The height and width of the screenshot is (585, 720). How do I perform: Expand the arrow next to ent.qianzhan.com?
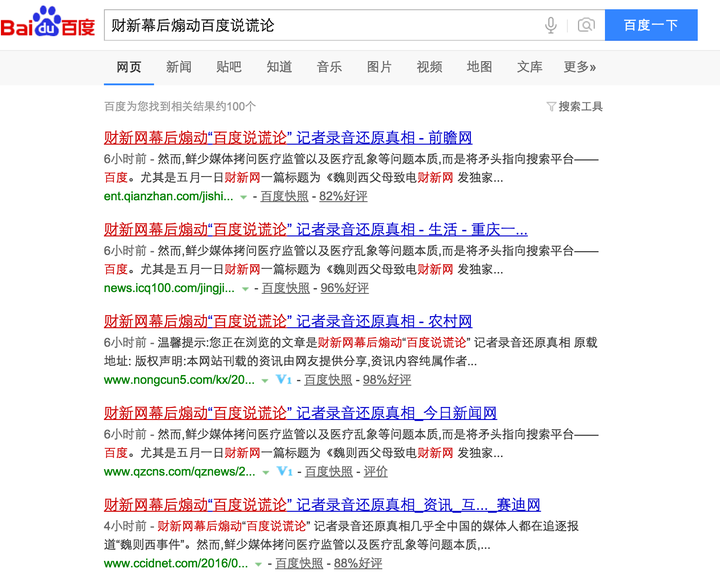click(x=243, y=197)
